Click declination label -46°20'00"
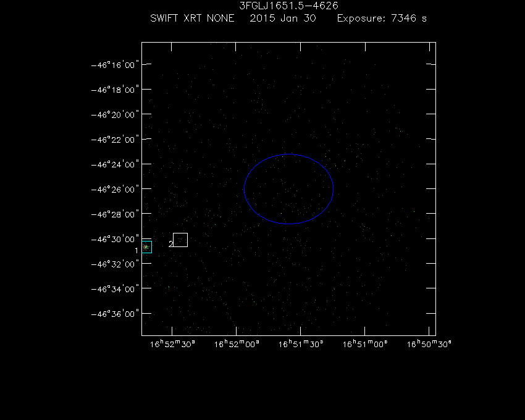Screen dimensions: 525x420 (115, 115)
